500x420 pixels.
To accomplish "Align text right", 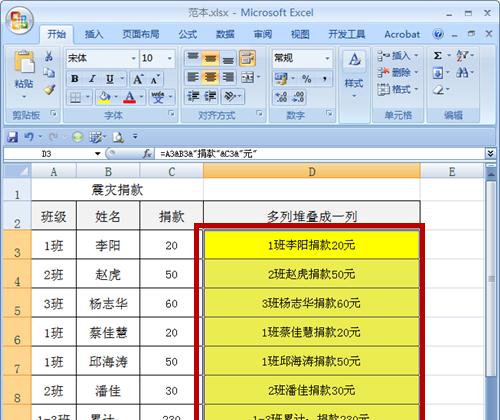I will pos(228,77).
